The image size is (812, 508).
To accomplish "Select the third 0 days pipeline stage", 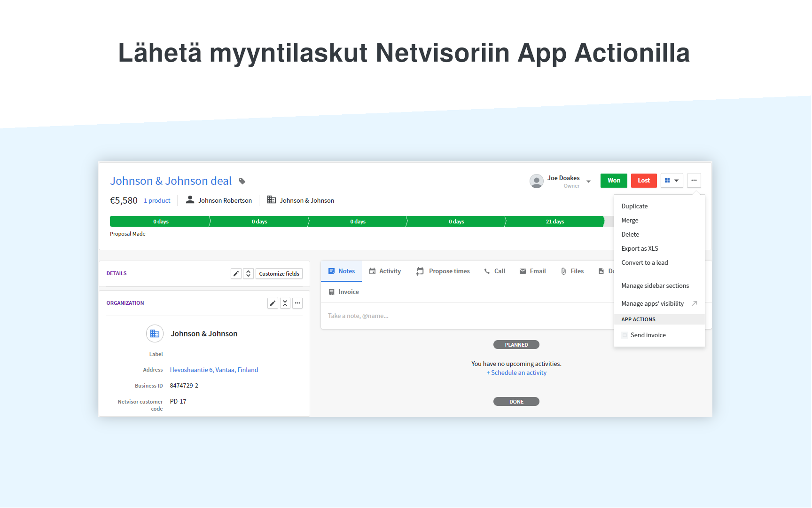I will pyautogui.click(x=358, y=222).
